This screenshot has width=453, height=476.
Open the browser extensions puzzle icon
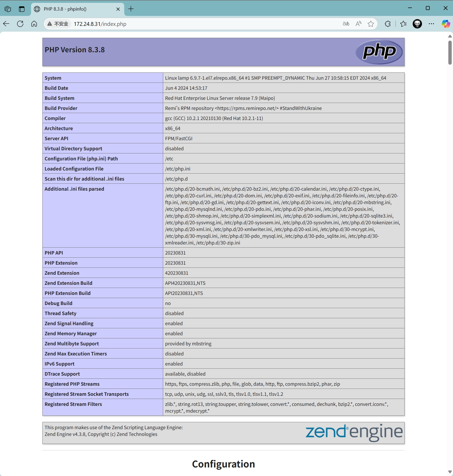pos(388,24)
